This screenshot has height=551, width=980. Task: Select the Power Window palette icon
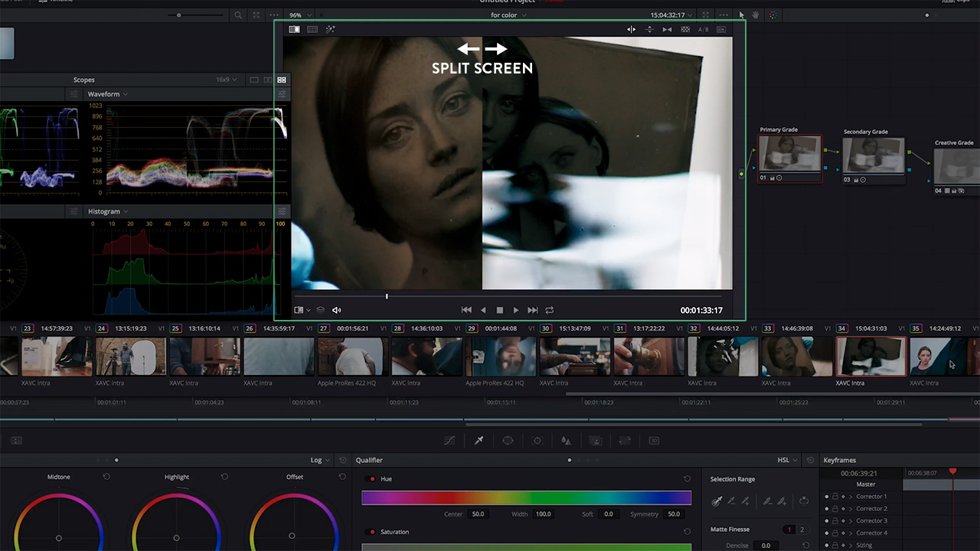(x=508, y=440)
